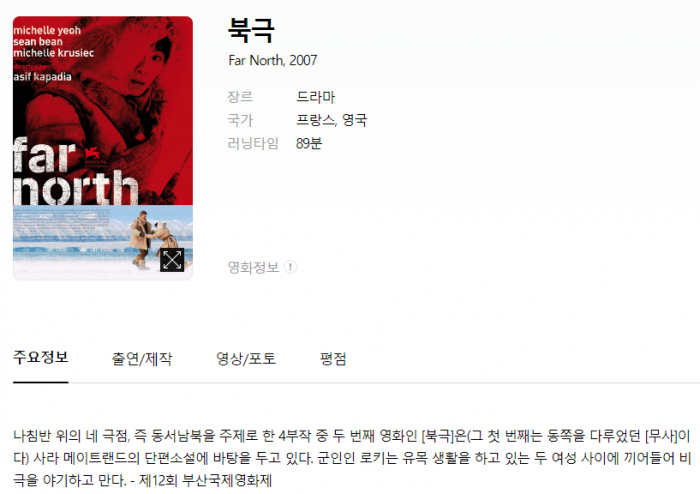Click the movie title 북극
This screenshot has width=700, height=494.
click(x=251, y=30)
